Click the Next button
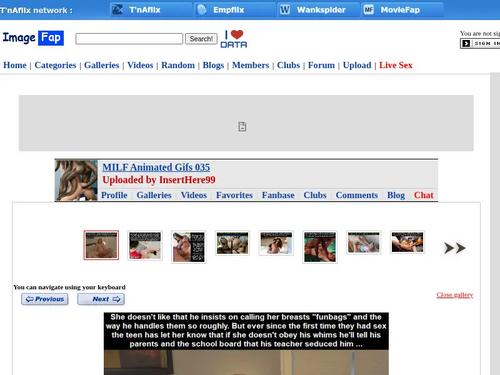 [x=101, y=299]
